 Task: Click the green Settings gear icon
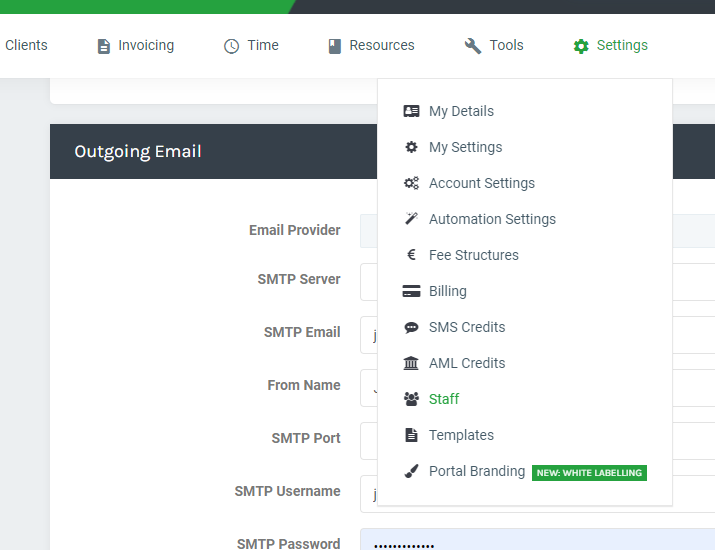[581, 46]
